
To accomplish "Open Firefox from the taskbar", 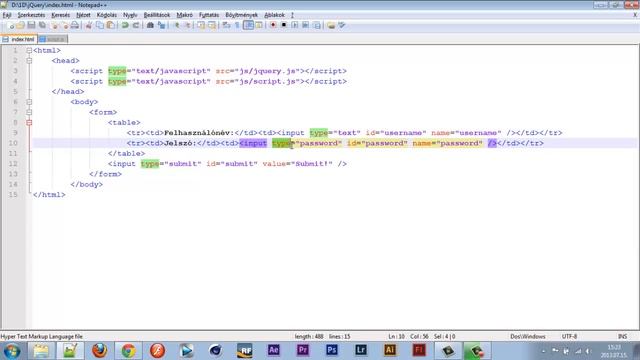I will [x=99, y=351].
